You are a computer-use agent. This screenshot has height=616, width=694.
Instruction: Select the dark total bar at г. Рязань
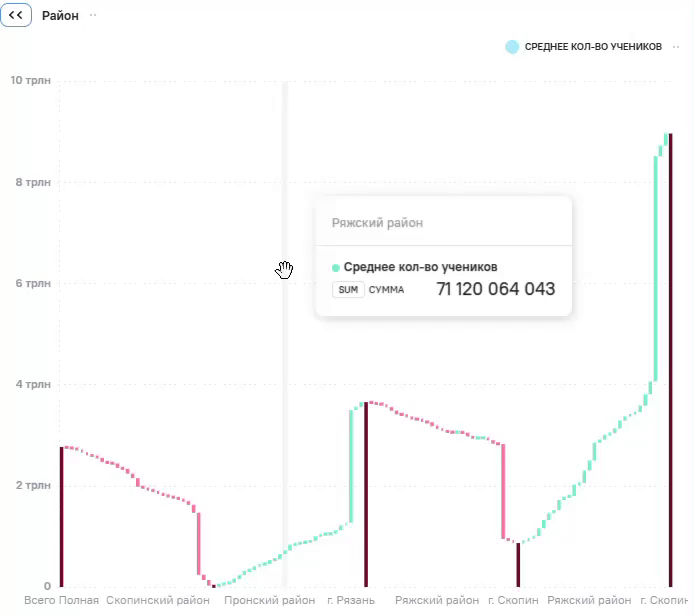tap(366, 494)
